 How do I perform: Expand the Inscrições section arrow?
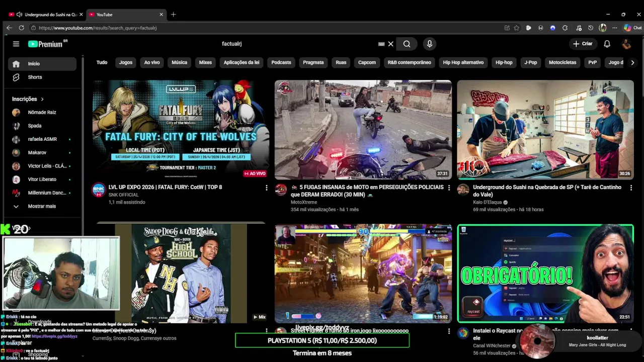(x=42, y=99)
